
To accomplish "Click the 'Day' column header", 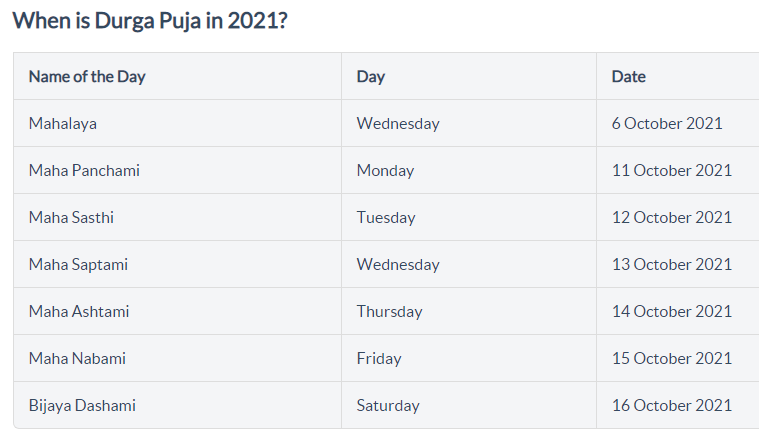I will click(371, 77).
